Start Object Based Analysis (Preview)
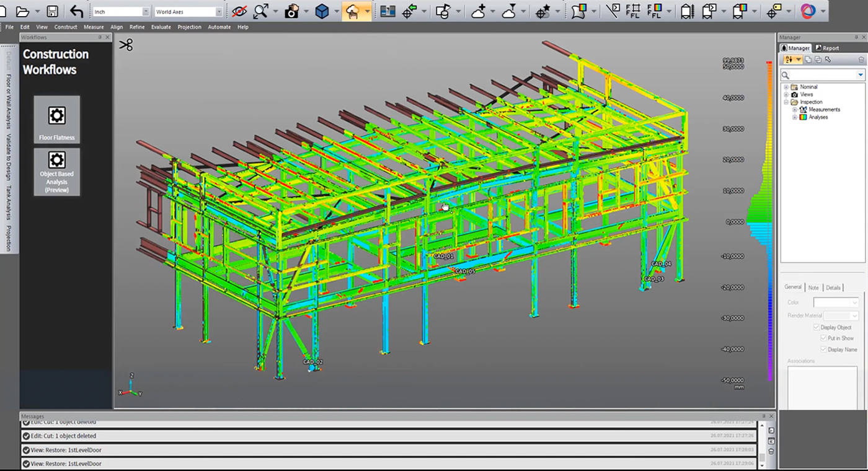The image size is (868, 471). pos(56,172)
